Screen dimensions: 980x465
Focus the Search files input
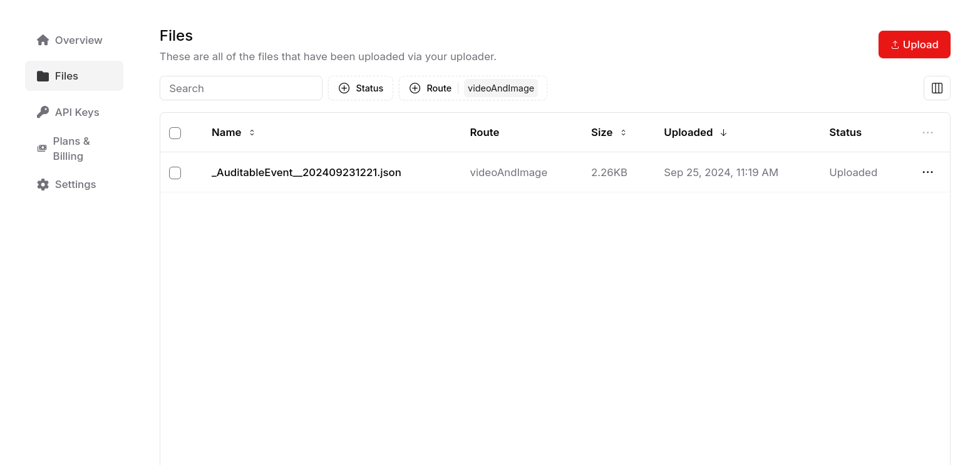click(241, 88)
